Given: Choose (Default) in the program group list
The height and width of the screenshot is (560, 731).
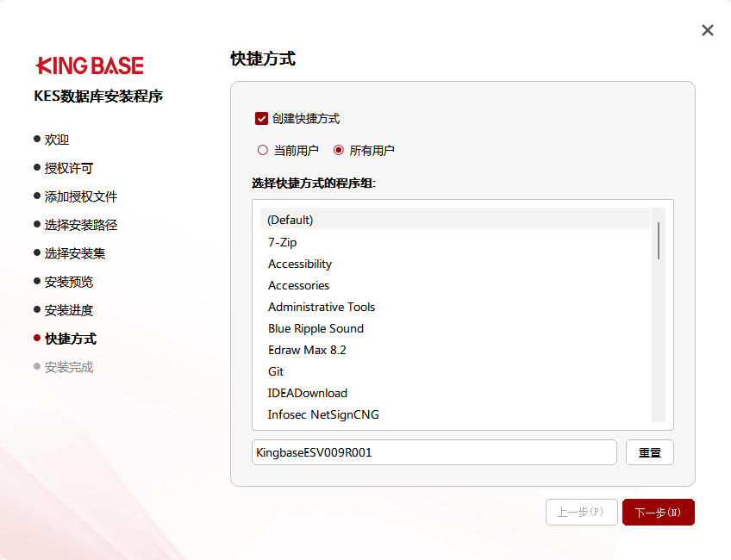Looking at the screenshot, I should tap(455, 220).
